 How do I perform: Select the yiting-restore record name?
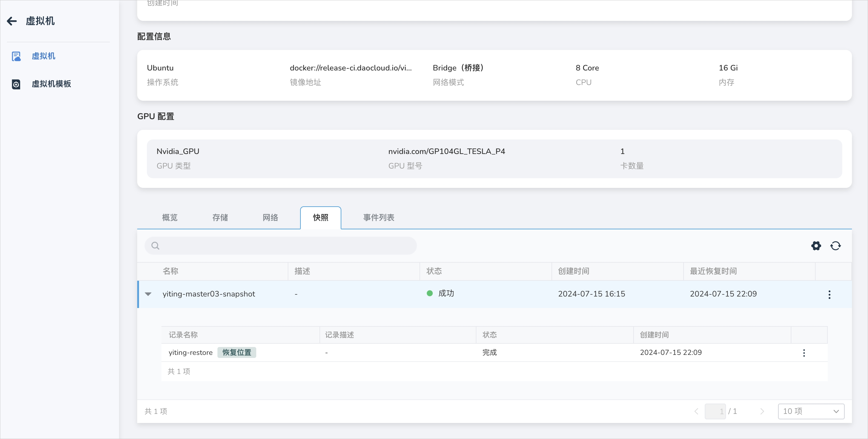[x=190, y=352]
